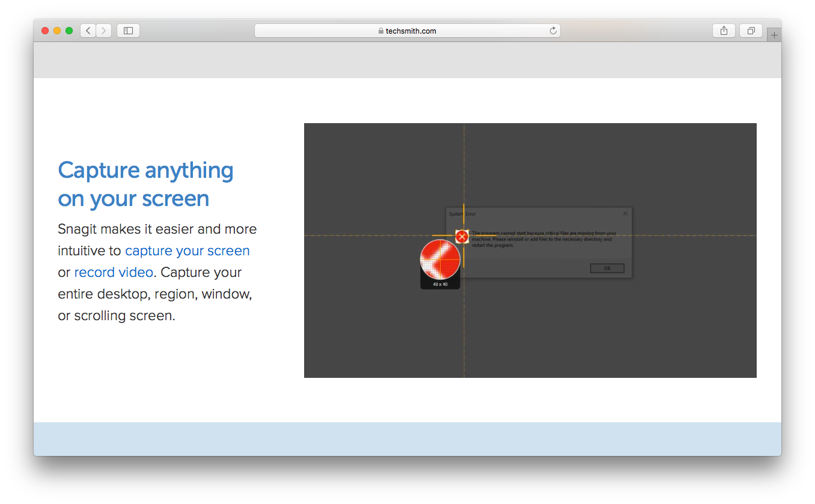The width and height of the screenshot is (815, 504).
Task: Click the red error icon in demo image
Action: 462,237
